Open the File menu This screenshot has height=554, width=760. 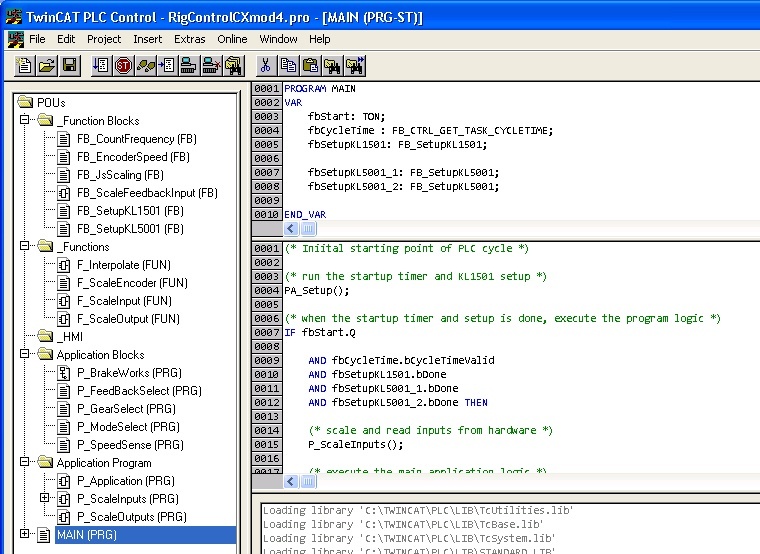coord(37,39)
